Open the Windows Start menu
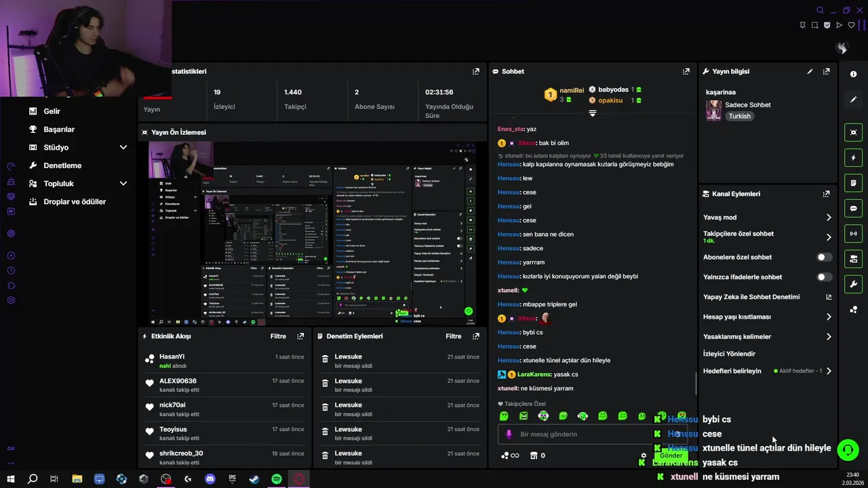 [10, 479]
